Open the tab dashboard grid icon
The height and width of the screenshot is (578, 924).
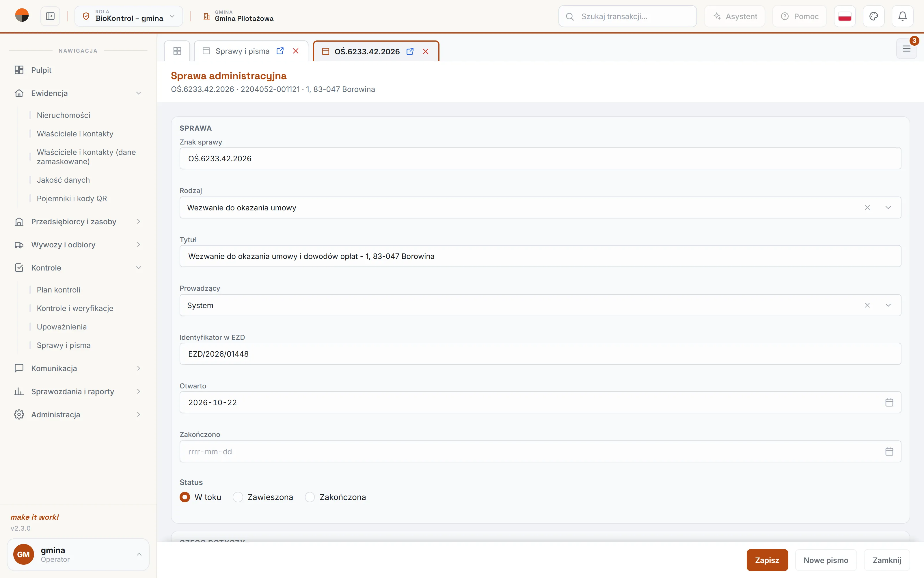click(177, 51)
